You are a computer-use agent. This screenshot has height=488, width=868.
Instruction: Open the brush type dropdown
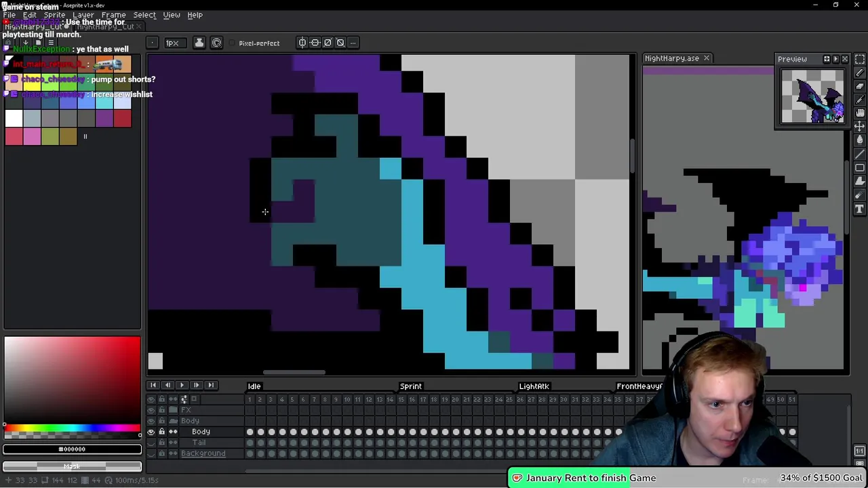coord(153,43)
